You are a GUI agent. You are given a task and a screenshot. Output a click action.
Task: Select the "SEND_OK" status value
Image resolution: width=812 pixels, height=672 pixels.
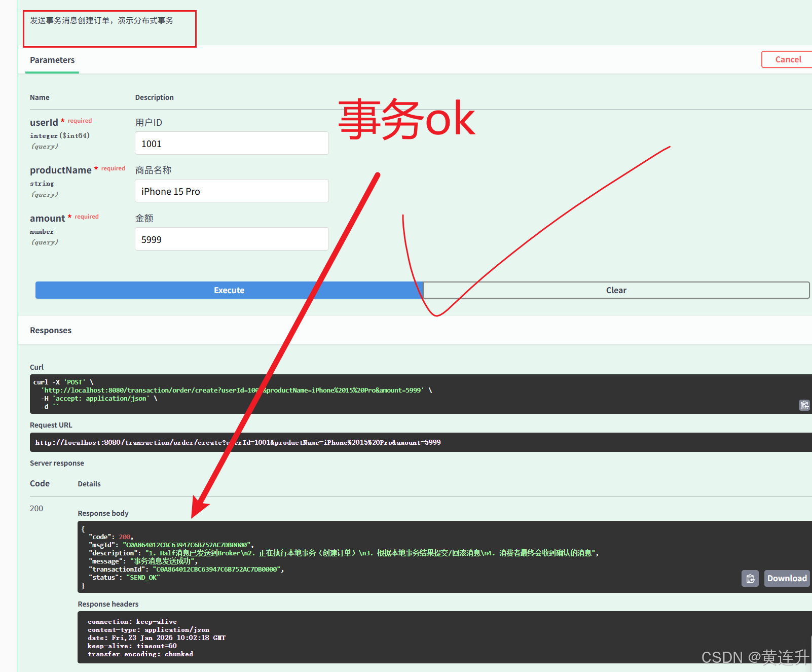[x=143, y=578]
